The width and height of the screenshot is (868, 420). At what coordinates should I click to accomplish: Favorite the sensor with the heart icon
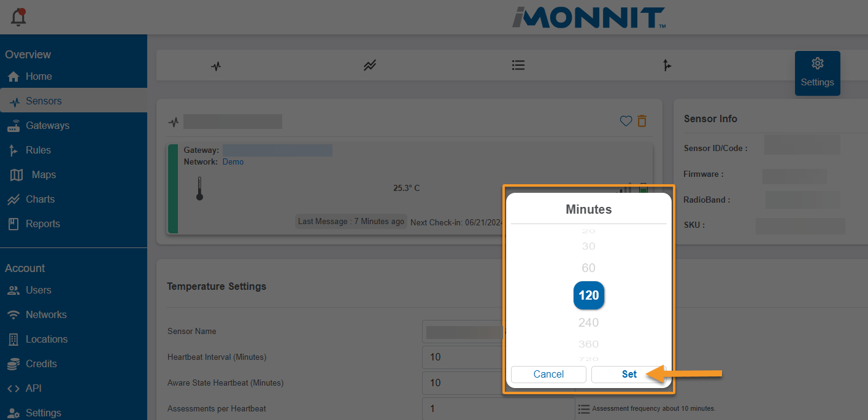point(626,121)
